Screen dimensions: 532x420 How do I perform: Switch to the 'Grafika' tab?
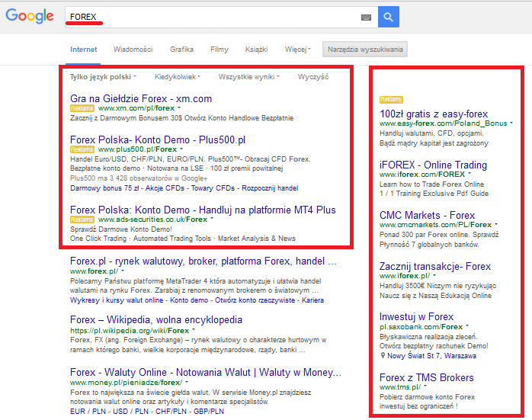[181, 50]
